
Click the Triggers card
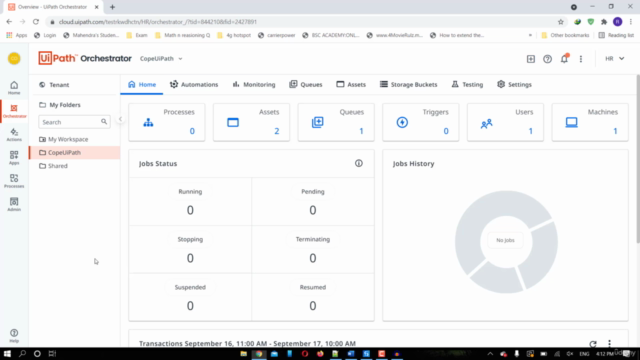[x=420, y=122]
